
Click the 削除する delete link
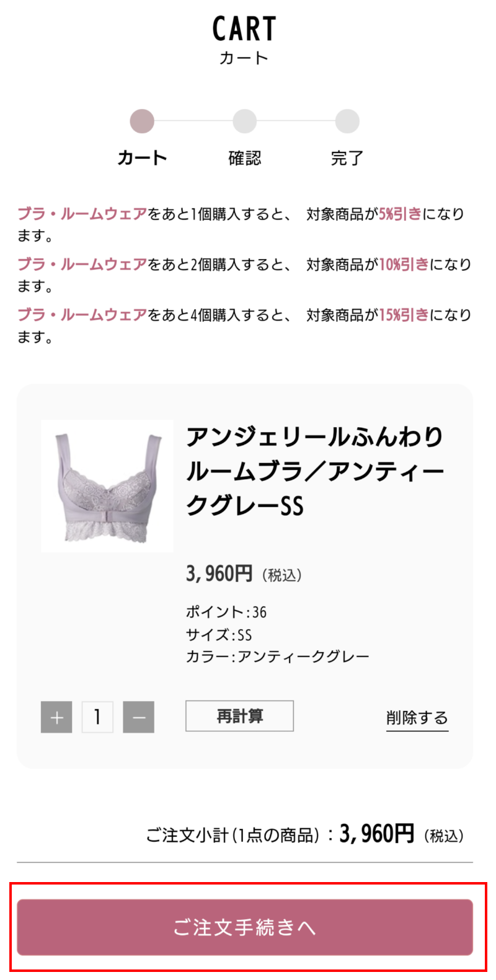tap(417, 718)
